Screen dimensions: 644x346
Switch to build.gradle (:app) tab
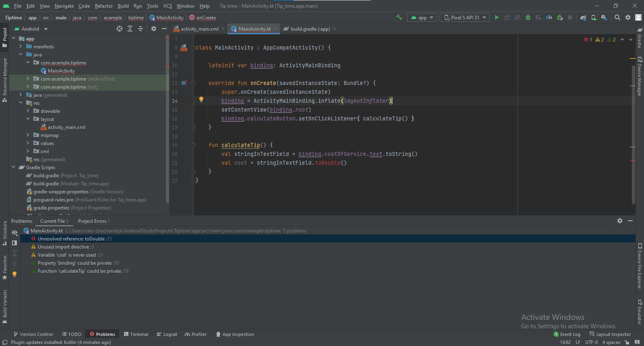pyautogui.click(x=310, y=29)
